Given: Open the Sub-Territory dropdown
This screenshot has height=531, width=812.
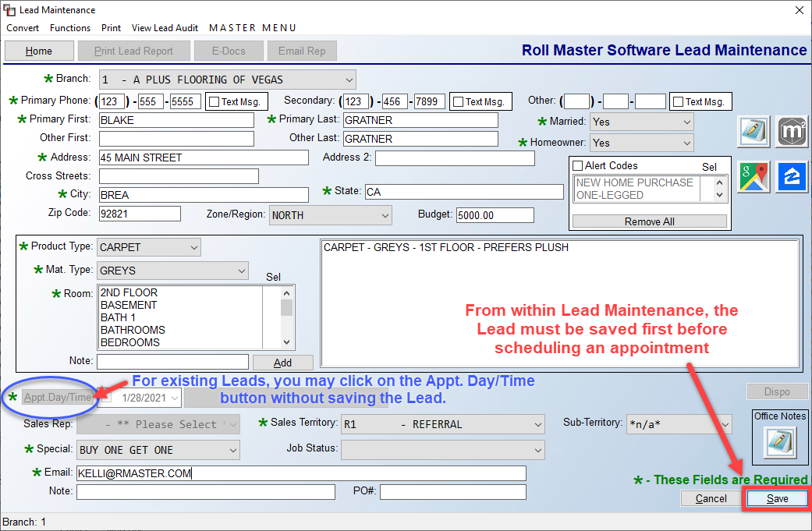Looking at the screenshot, I should click(x=725, y=424).
